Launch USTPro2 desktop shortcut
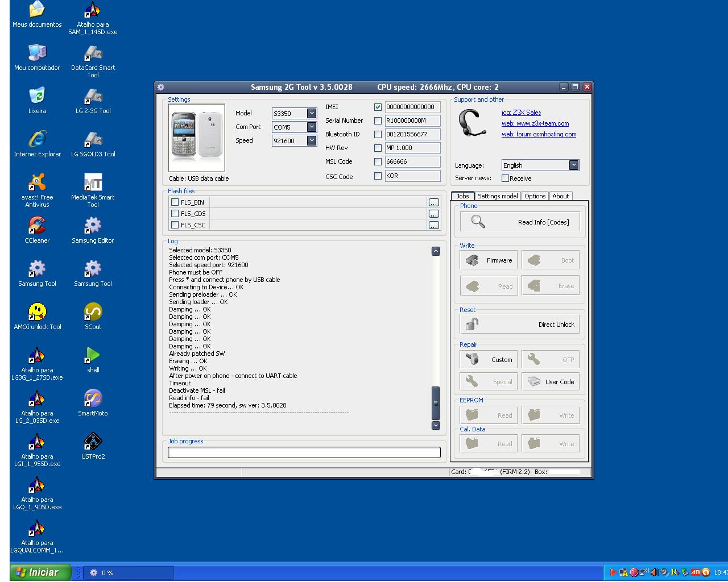 coord(93,446)
